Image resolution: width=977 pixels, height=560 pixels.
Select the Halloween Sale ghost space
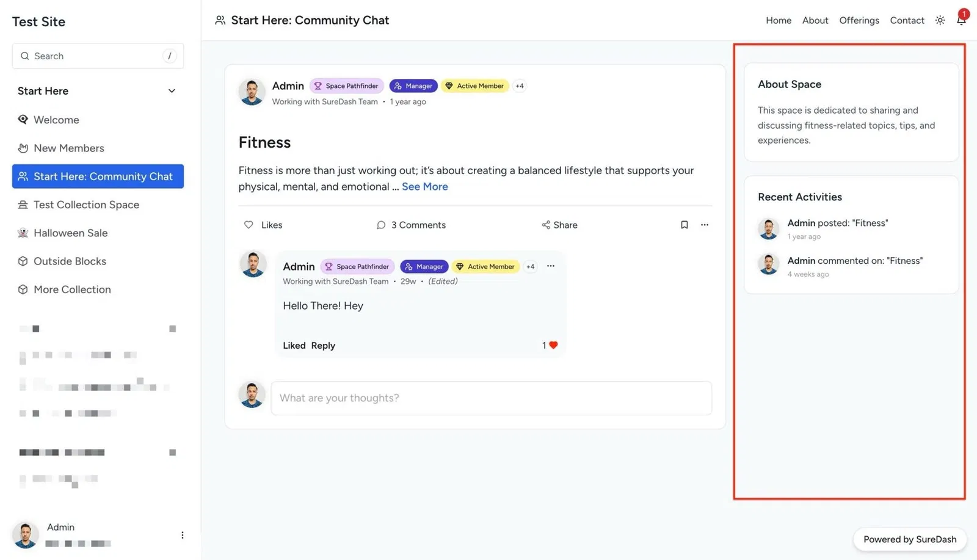70,233
